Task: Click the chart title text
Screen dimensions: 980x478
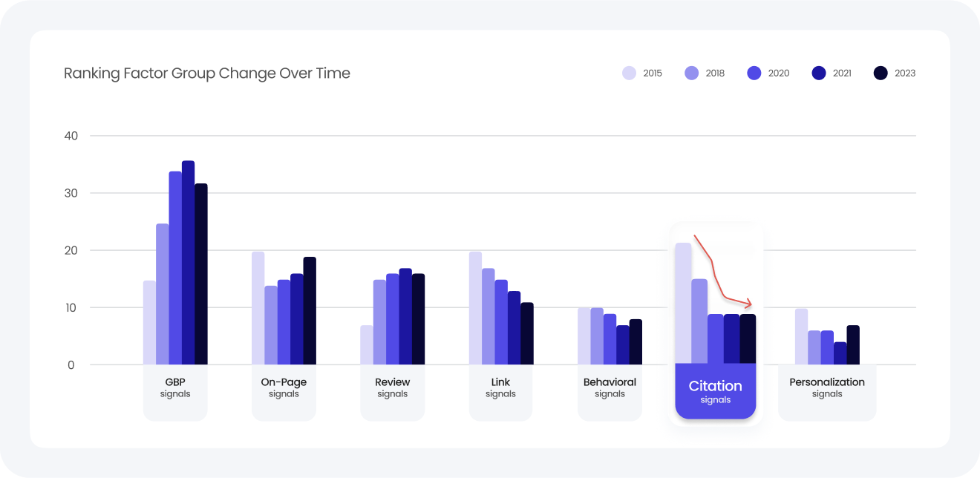Action: [207, 73]
